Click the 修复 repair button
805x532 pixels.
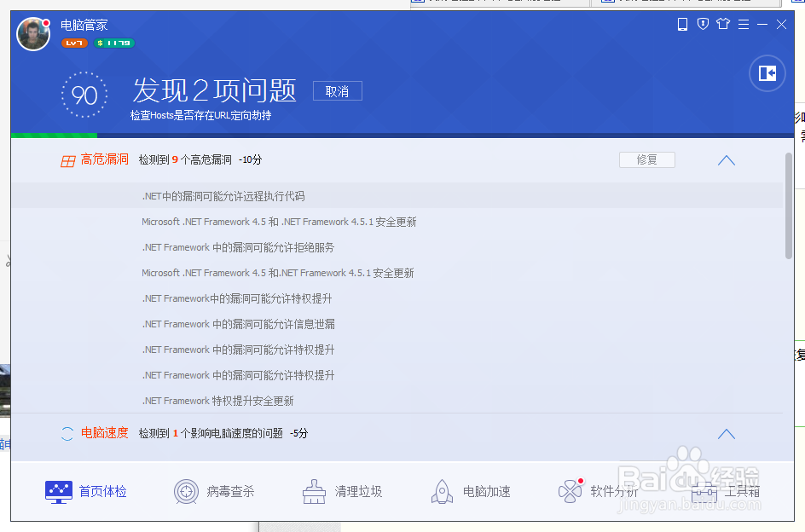click(x=647, y=159)
